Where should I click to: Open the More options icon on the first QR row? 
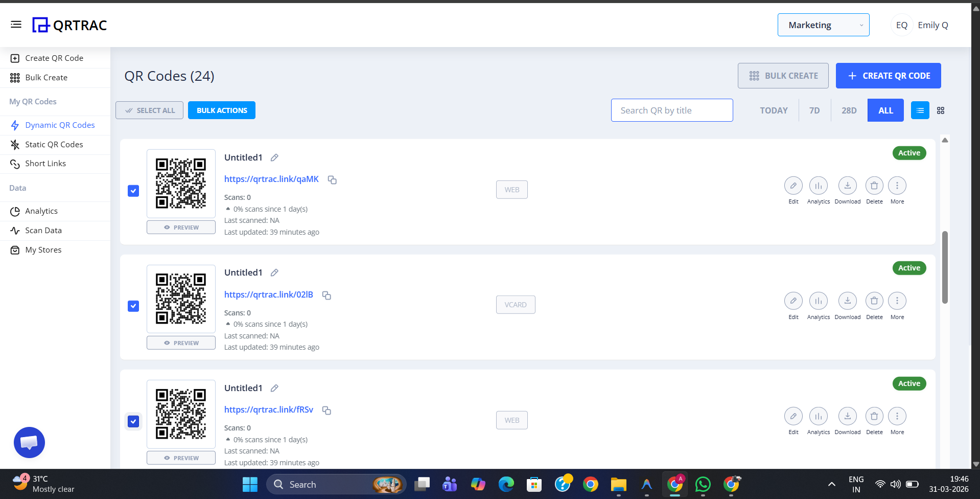click(x=897, y=186)
